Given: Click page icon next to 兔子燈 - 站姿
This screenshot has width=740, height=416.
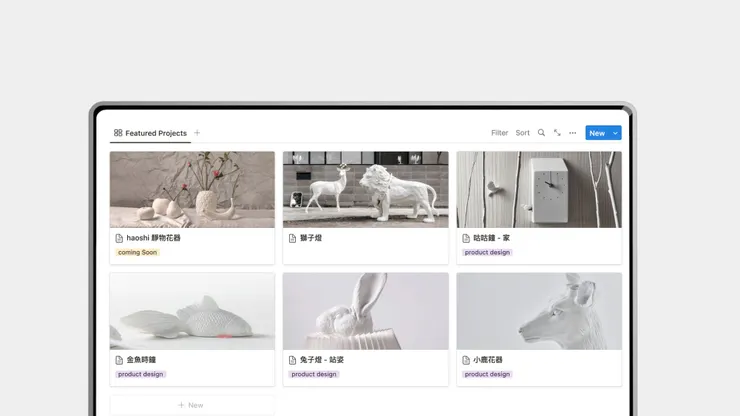Looking at the screenshot, I should pos(293,360).
